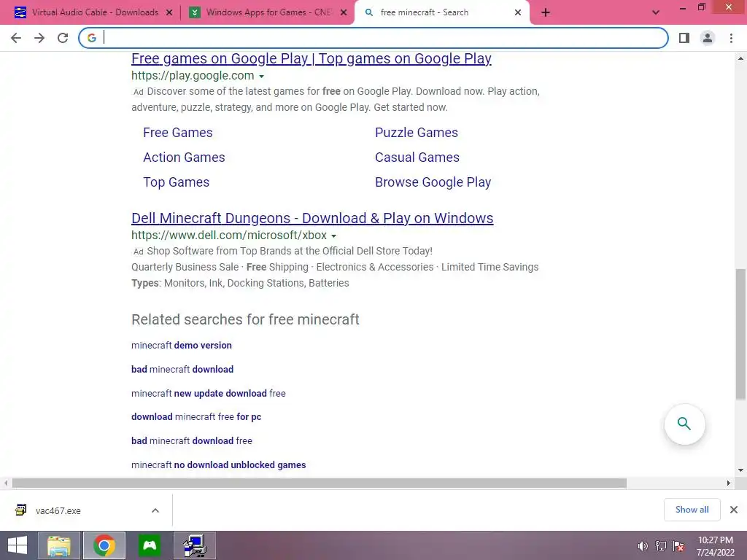Open Dell Minecraft Dungeons ad link
The height and width of the screenshot is (560, 747).
(x=312, y=218)
